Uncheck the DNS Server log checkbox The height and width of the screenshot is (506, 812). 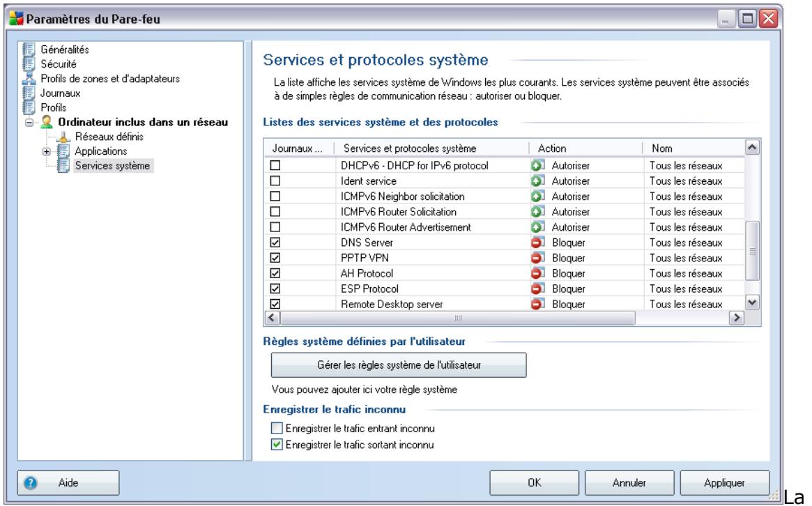click(275, 243)
